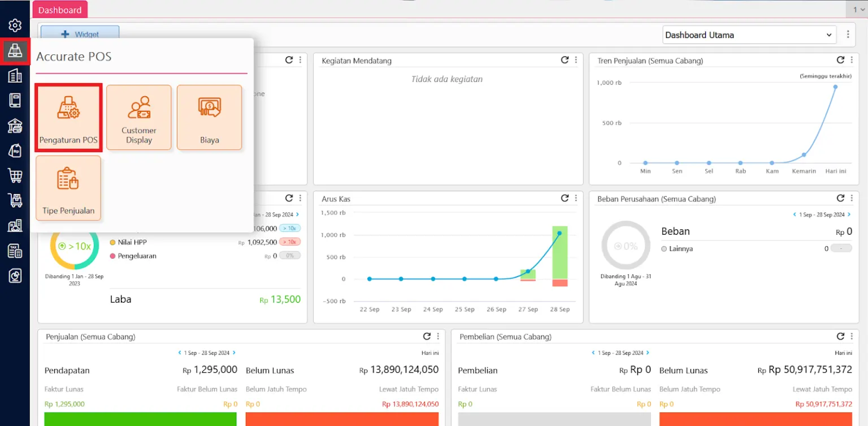Go to next period in Beban Perusahaan widget

point(849,214)
